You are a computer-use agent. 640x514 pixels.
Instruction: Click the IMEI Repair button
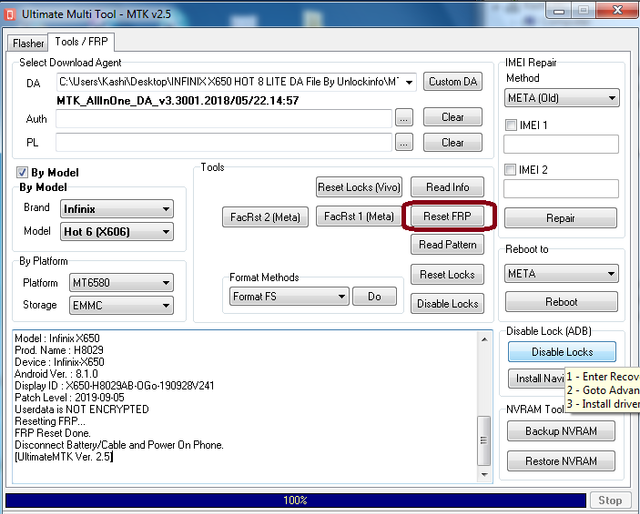(x=560, y=218)
